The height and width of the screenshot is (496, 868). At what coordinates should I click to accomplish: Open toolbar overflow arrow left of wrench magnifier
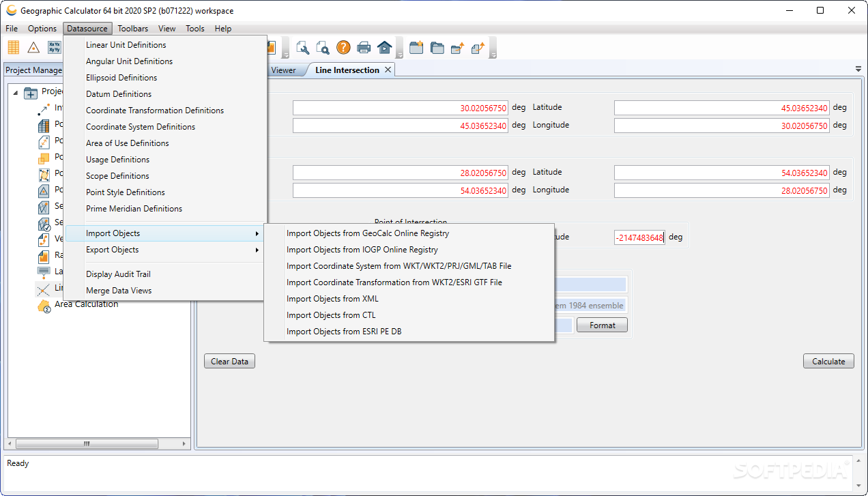287,48
